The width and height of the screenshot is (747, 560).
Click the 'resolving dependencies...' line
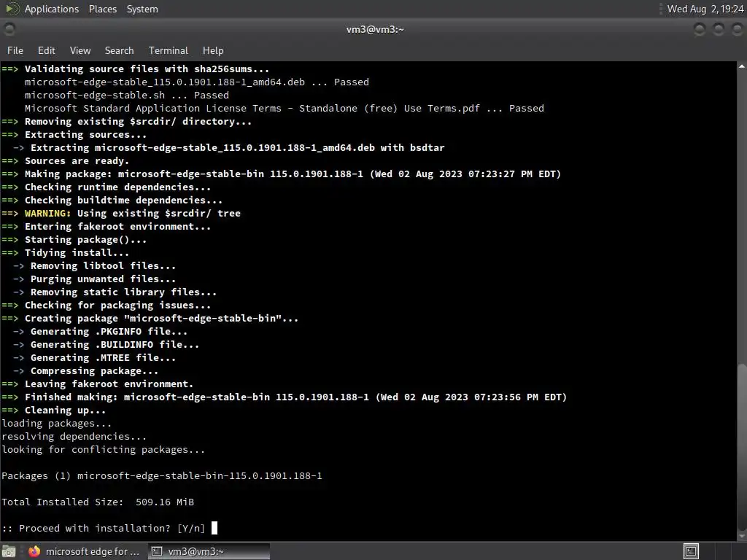point(74,436)
